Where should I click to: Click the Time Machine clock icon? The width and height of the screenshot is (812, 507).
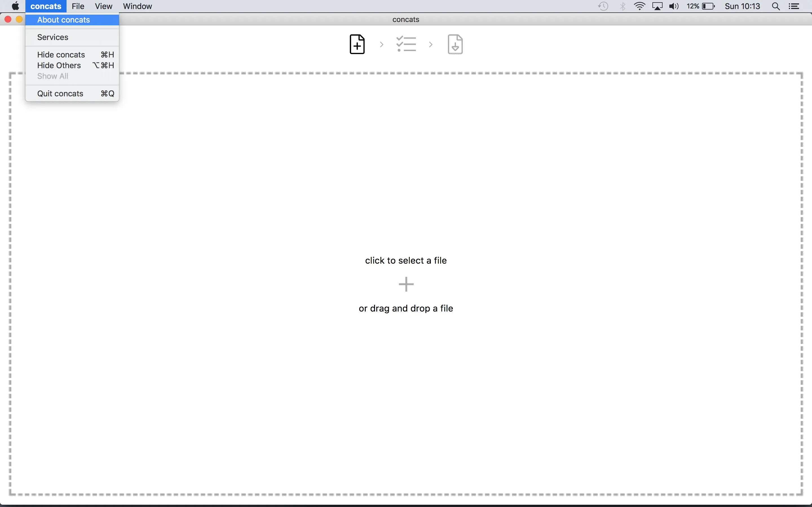(x=603, y=6)
